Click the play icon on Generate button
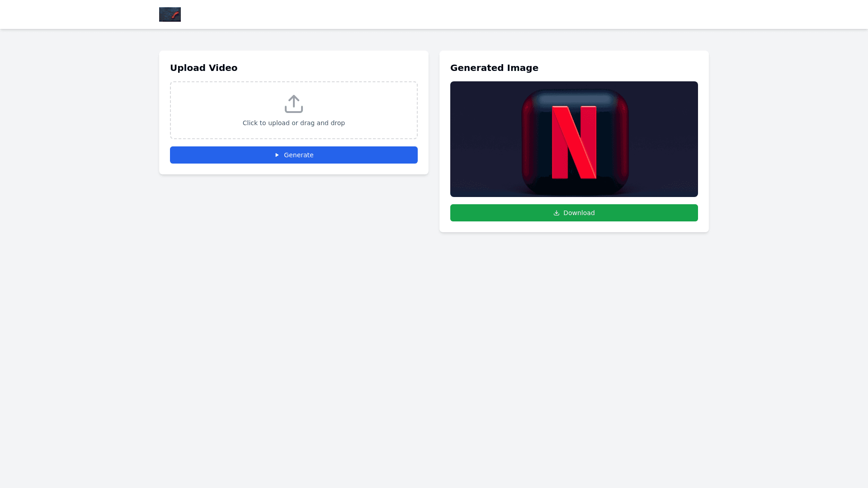The height and width of the screenshot is (488, 868). click(277, 155)
